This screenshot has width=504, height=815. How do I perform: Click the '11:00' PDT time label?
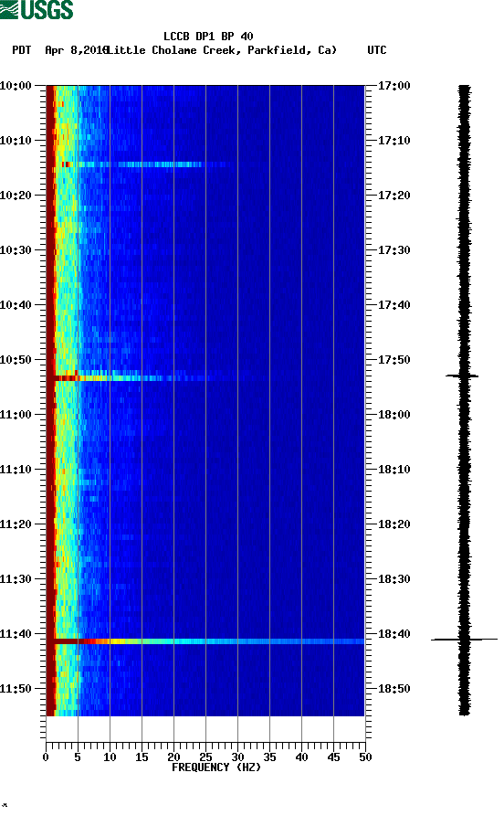[16, 414]
